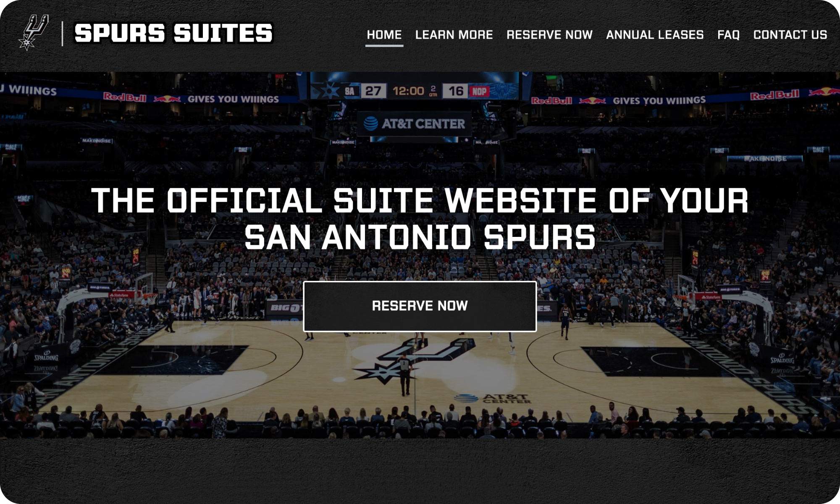Click the hero headline about San Antonio Spurs
This screenshot has width=840, height=504.
[420, 219]
